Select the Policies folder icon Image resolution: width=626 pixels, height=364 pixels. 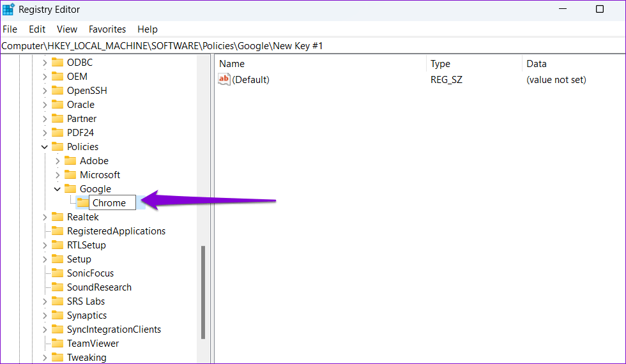(57, 146)
